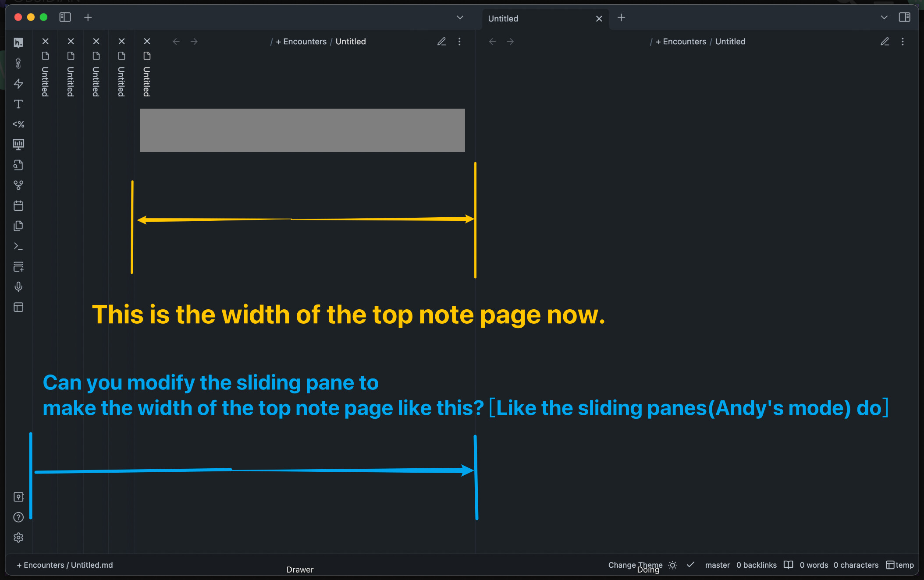Open the slides presentation icon
The image size is (924, 580).
(x=18, y=144)
